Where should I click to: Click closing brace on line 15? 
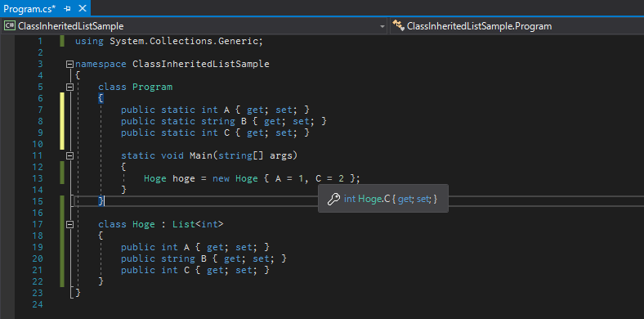(x=101, y=201)
